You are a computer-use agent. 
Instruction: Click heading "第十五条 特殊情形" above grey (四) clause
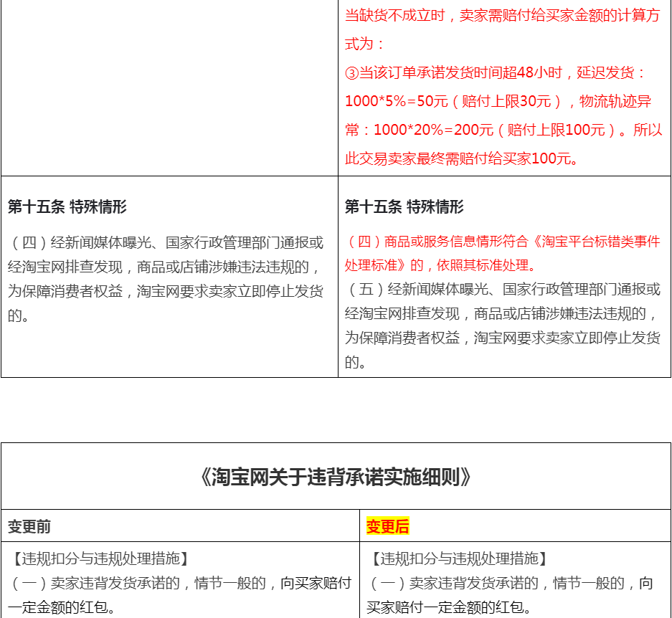pos(67,206)
